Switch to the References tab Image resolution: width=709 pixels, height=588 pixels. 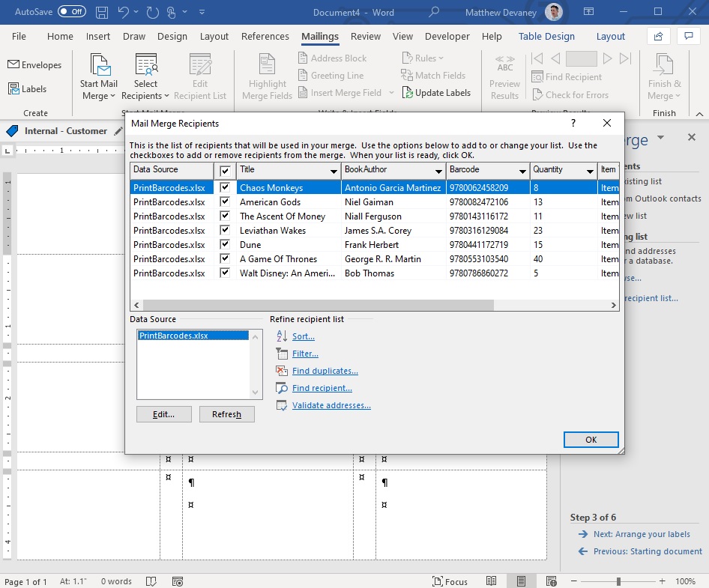pos(265,36)
